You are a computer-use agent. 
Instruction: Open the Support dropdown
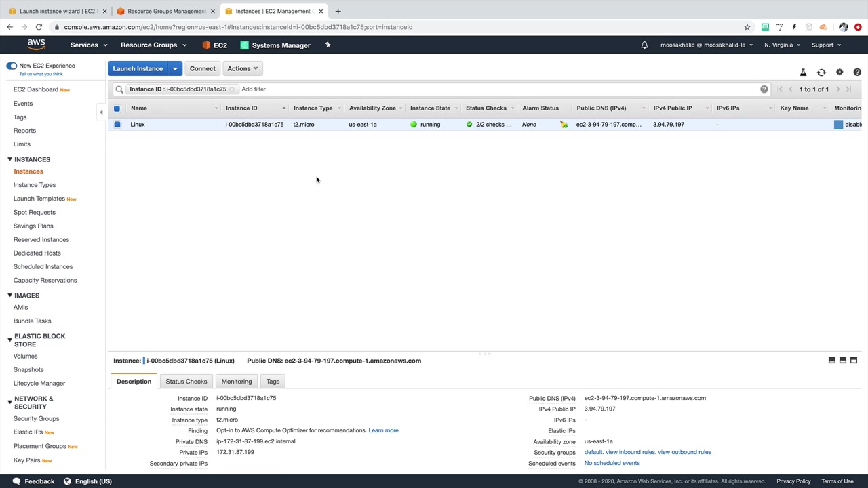click(826, 45)
